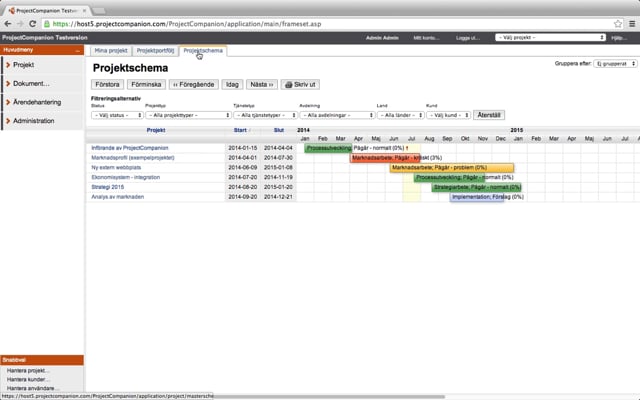The width and height of the screenshot is (640, 400).
Task: Open project Ny extern webbplats
Action: coord(116,168)
